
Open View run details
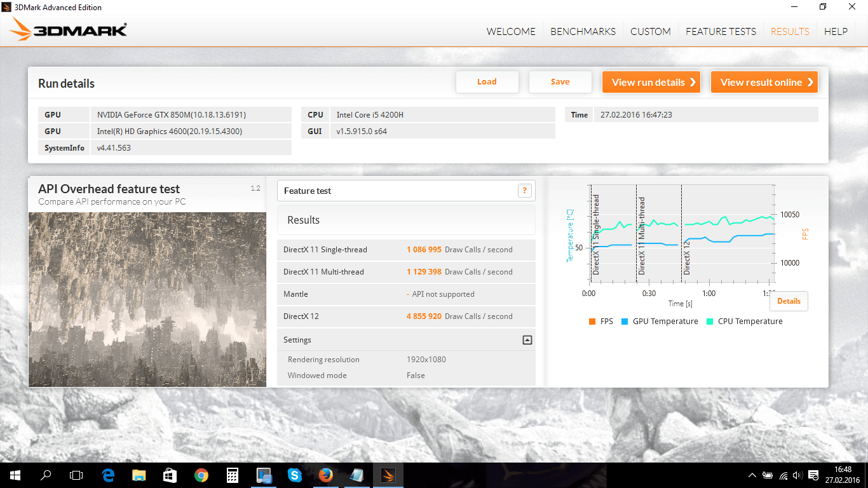(x=651, y=82)
